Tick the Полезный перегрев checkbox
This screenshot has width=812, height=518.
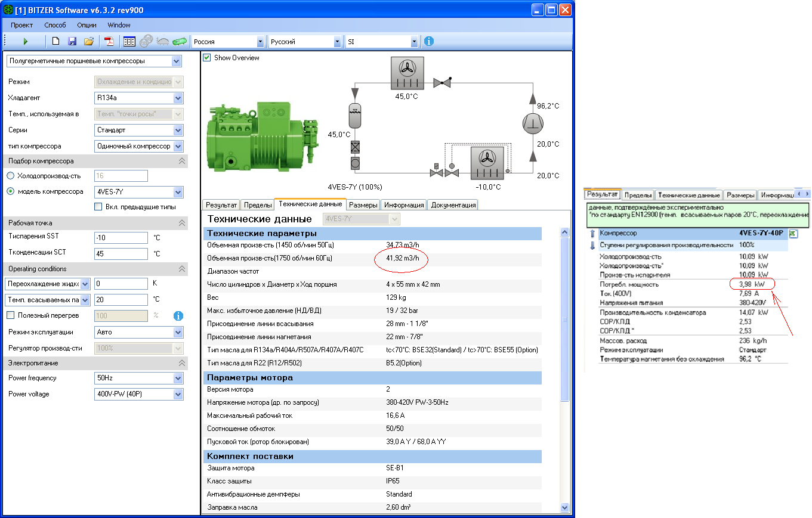coord(10,315)
